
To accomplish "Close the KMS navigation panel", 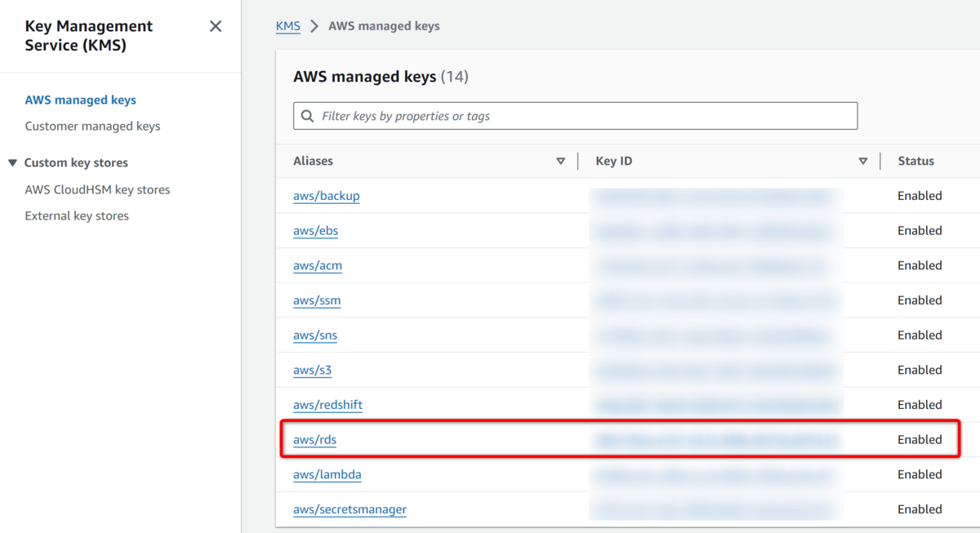I will (x=216, y=26).
